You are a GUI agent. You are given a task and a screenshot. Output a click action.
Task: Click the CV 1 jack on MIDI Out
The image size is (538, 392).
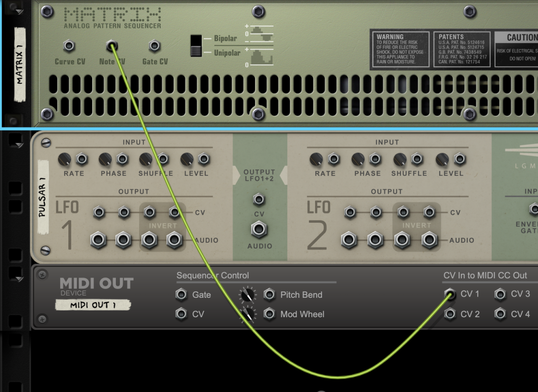450,294
